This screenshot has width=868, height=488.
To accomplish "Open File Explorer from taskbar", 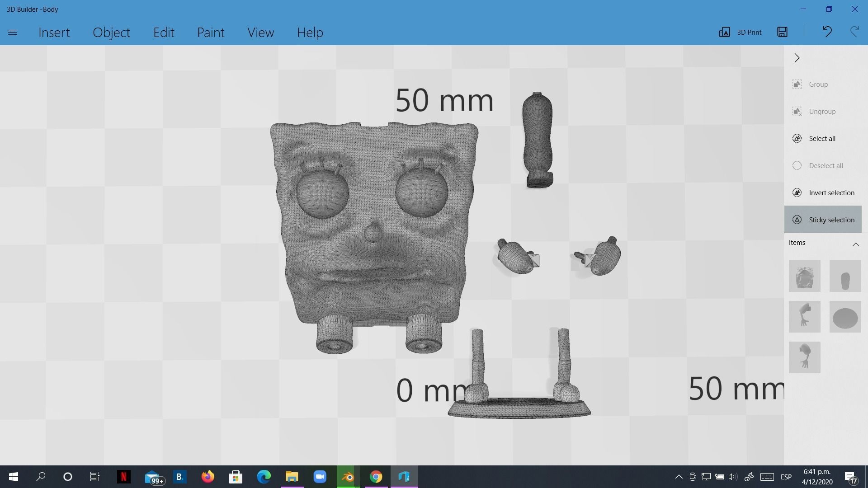I will [x=292, y=477].
